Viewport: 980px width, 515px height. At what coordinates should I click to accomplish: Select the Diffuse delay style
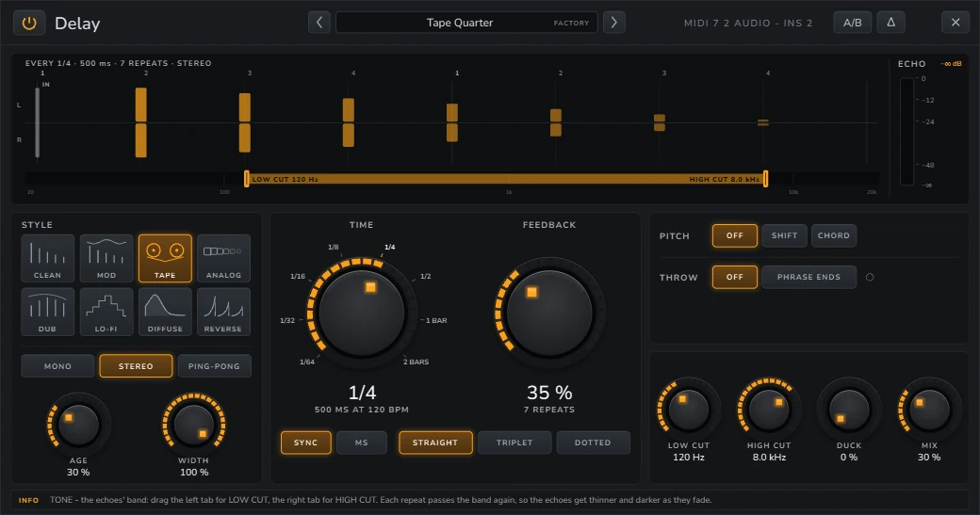[165, 313]
